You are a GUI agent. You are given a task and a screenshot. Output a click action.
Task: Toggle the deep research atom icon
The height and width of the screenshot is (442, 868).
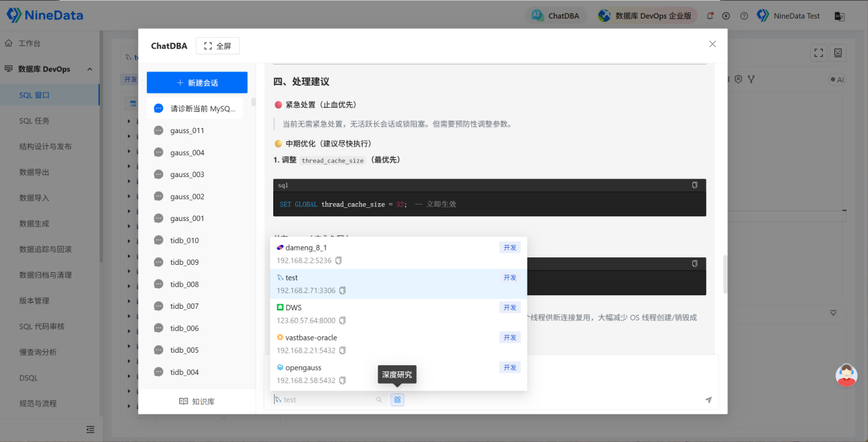tap(398, 399)
